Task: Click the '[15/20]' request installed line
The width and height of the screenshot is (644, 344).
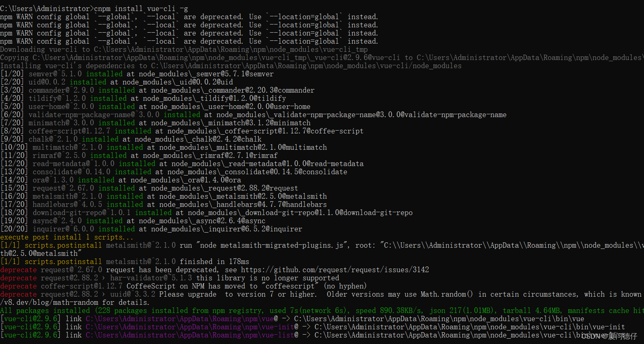Action: click(149, 188)
